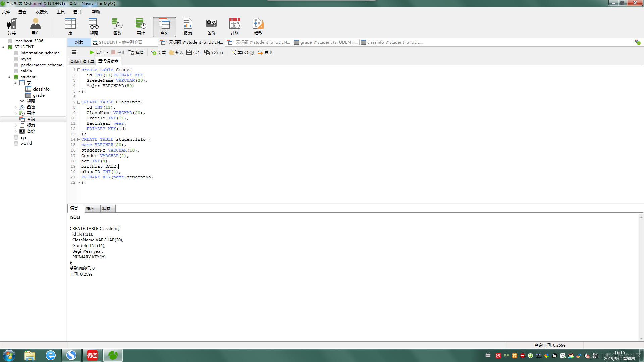Select the 函数 function toolbar icon
Screen dimensions: 644x362
(117, 26)
